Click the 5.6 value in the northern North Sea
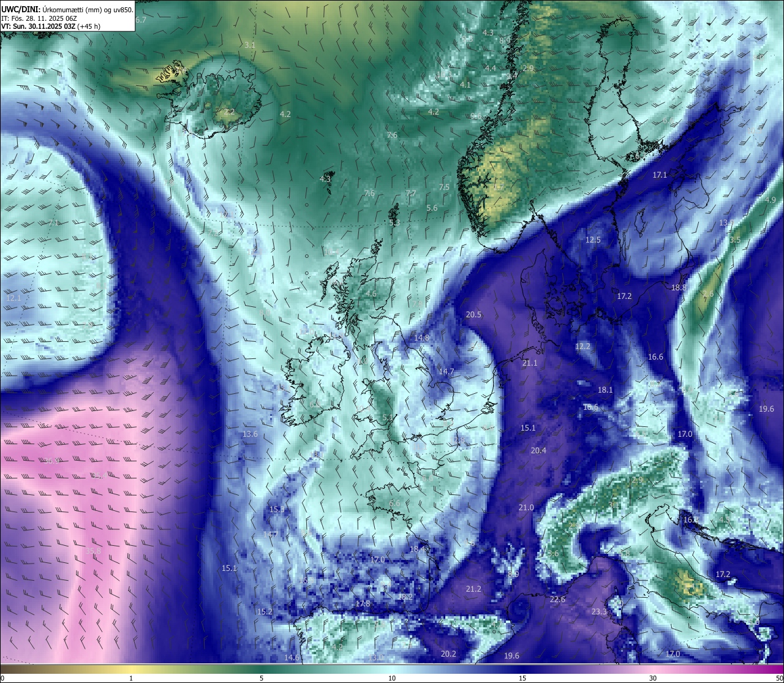The width and height of the screenshot is (784, 683). pos(432,208)
